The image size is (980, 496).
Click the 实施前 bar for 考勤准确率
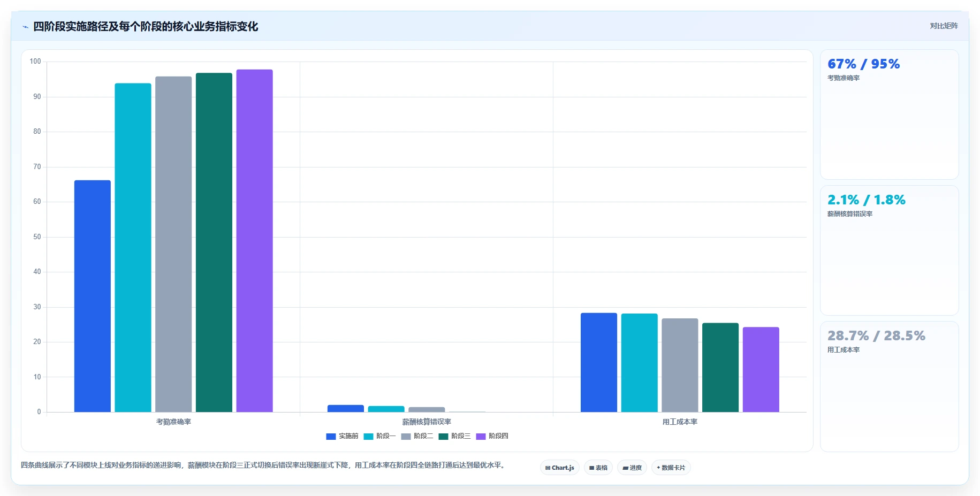93,296
